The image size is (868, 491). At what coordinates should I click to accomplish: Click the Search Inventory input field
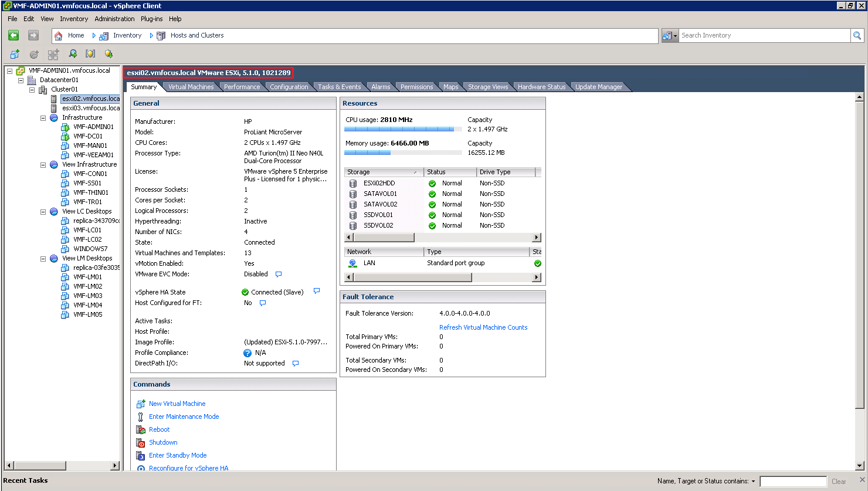tap(764, 36)
